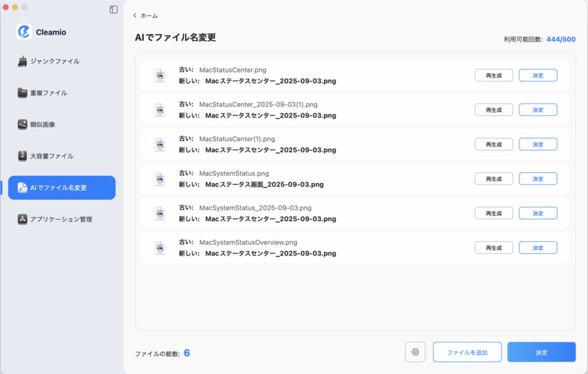
Task: Click the large blue 決定 button at bottom
Action: (x=542, y=352)
